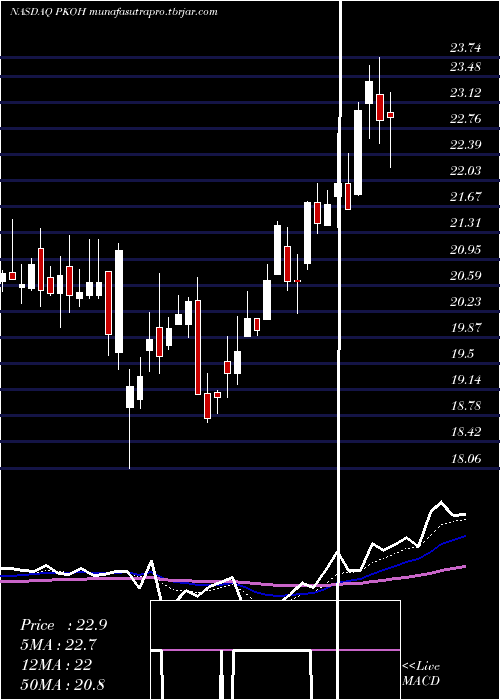Click the 20.95 price axis label
Screen dimensions: 500x700
(466, 249)
